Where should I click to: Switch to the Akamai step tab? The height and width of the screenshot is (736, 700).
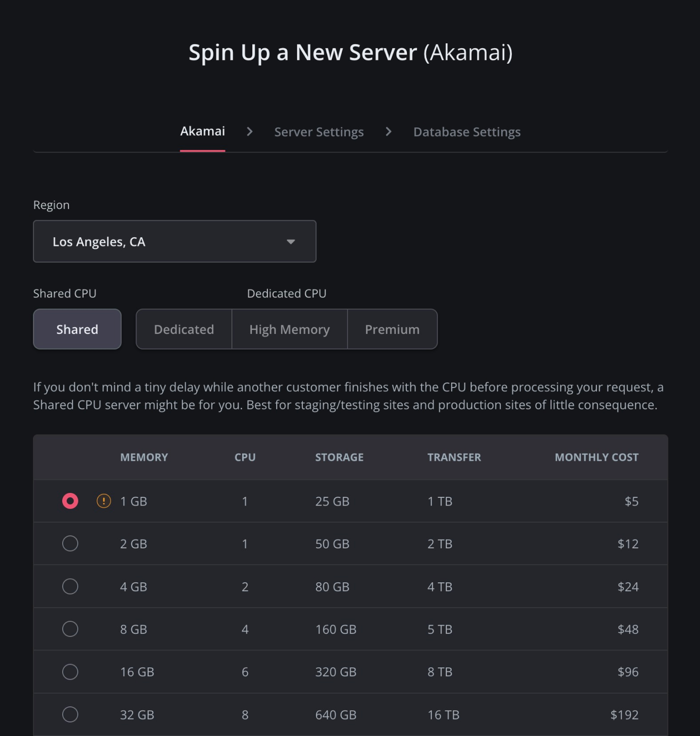(203, 131)
